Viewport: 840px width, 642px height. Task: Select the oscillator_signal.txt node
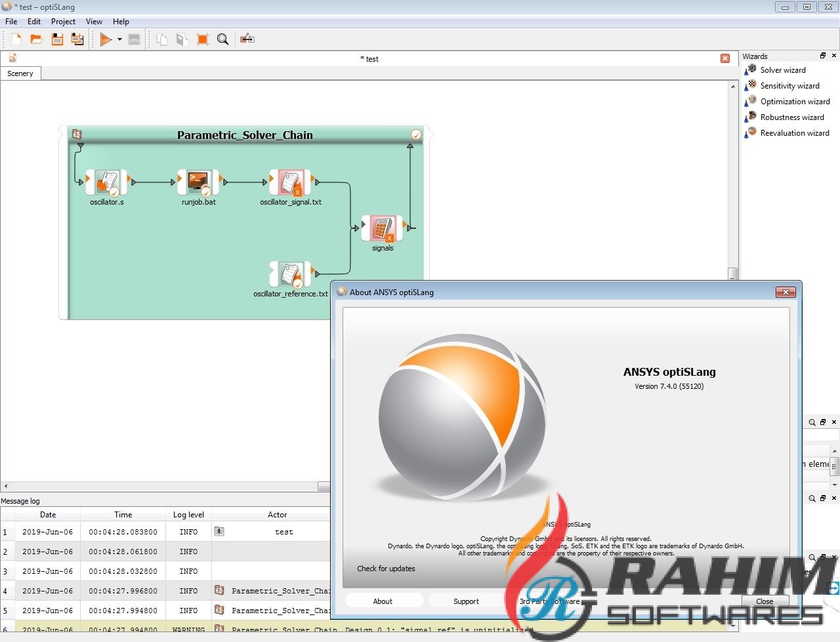click(x=290, y=182)
